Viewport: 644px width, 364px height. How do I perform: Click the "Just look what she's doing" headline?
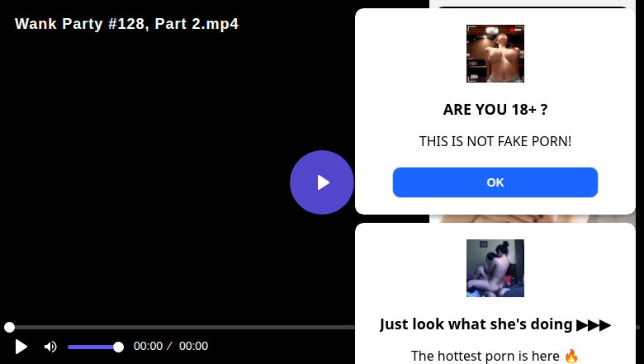click(477, 324)
